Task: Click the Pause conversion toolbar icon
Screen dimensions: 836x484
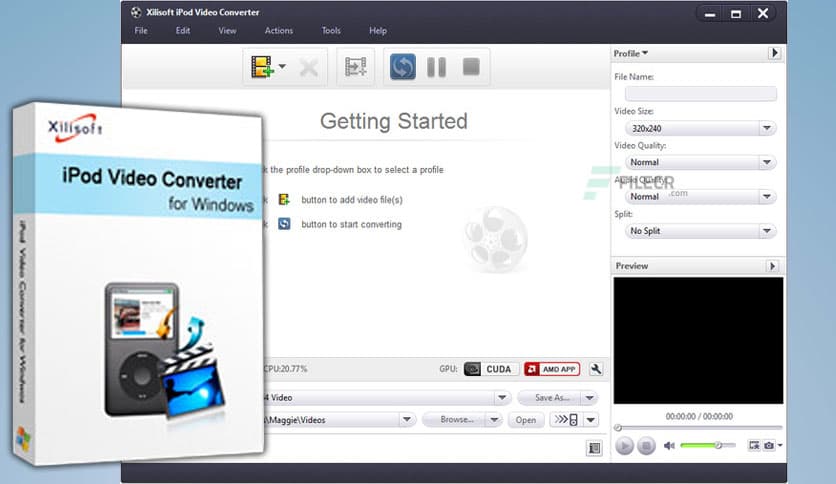Action: point(437,67)
